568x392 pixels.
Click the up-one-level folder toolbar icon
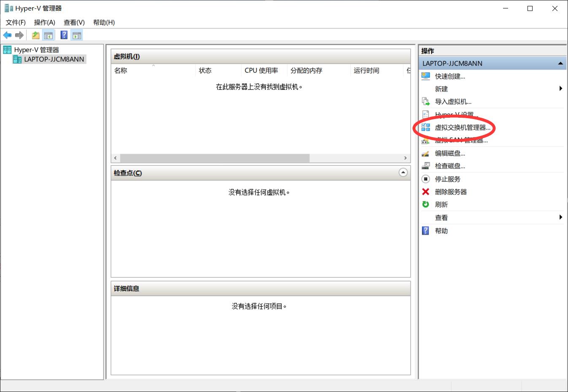coord(36,35)
